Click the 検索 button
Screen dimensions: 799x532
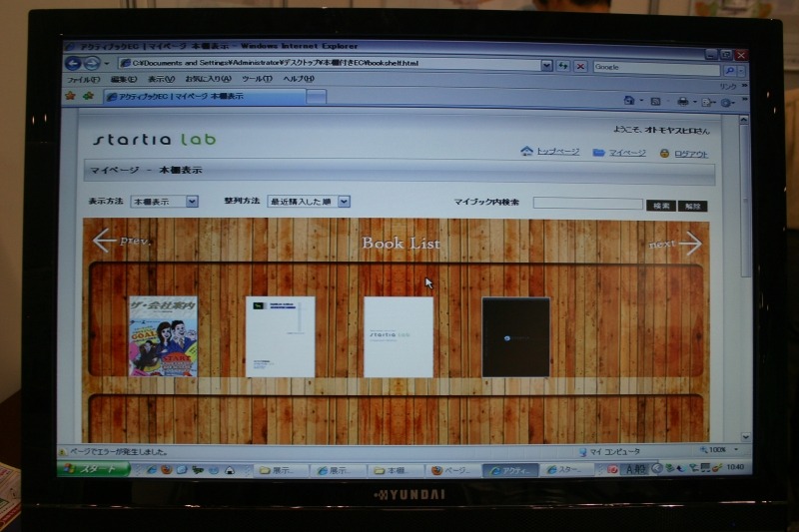click(x=661, y=206)
